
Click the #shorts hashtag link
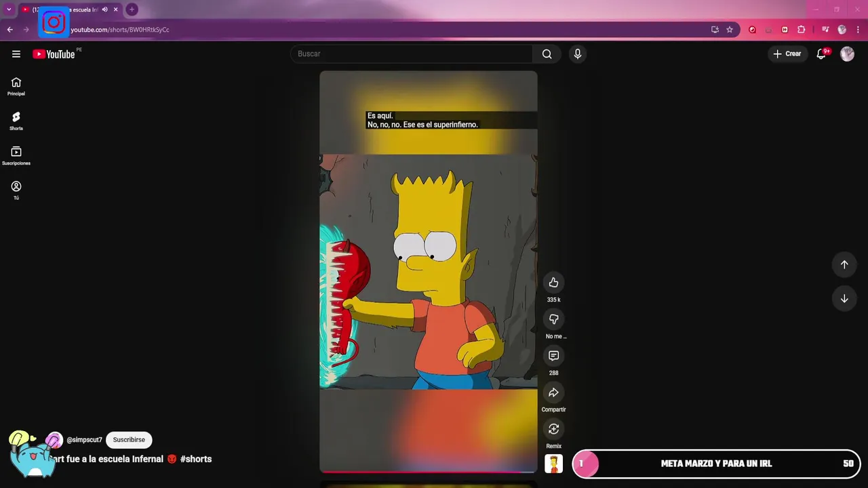coord(196,459)
